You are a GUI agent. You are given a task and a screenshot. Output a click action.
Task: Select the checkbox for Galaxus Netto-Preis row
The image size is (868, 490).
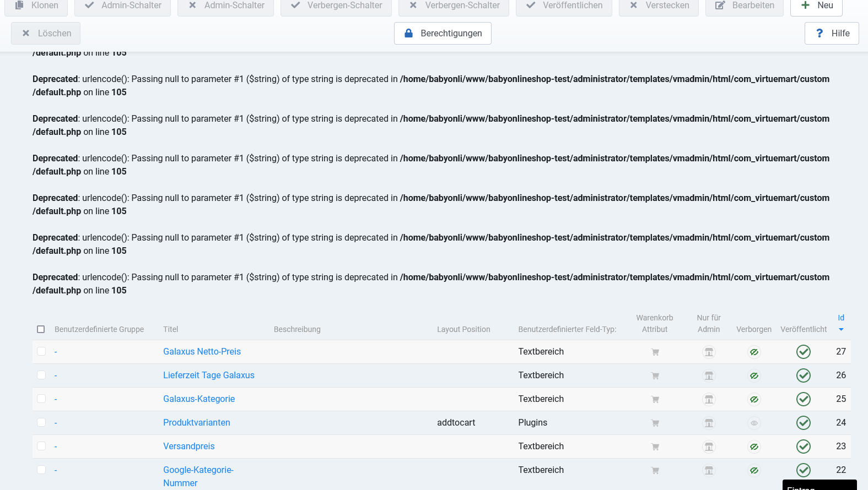point(41,351)
